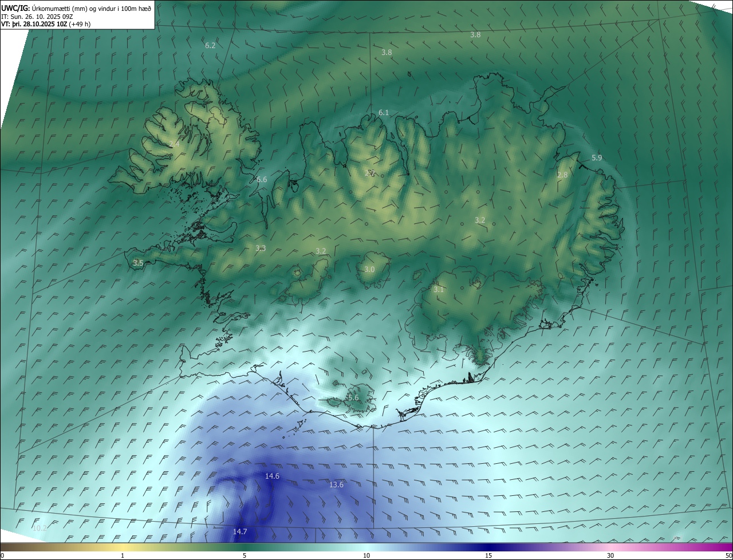733x560 pixels.
Task: Click the colour scale tick label 5
Action: pos(245,555)
